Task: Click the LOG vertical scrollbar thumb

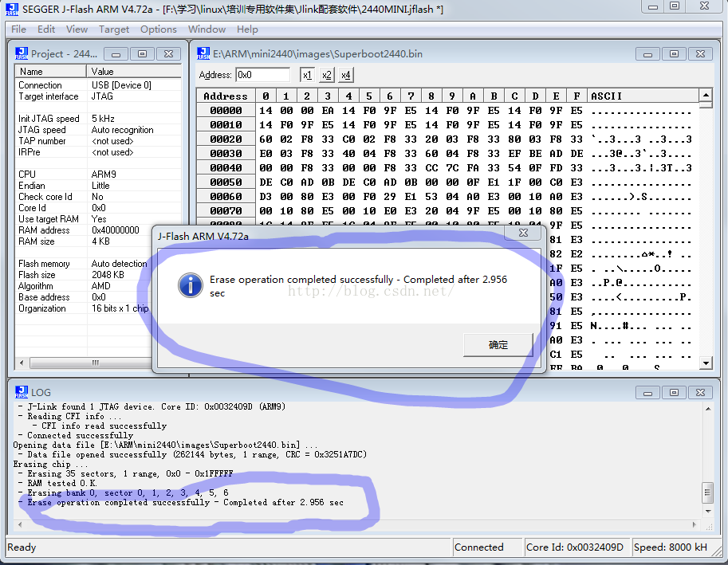Action: [x=707, y=492]
